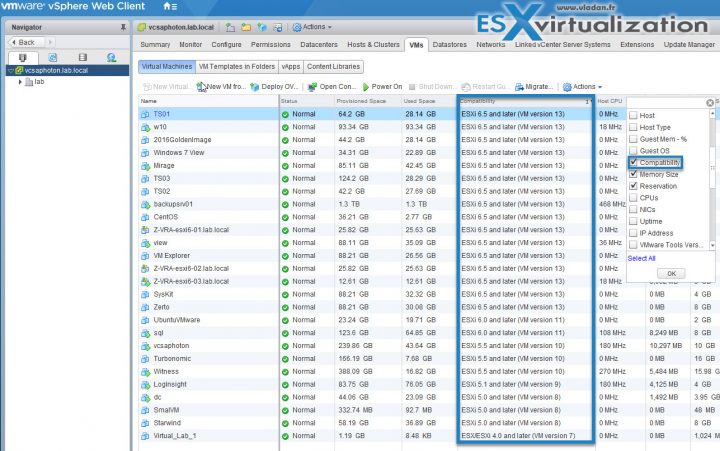Screen dimensions: 720x451
Task: Click the VM icon of the backupsrv01 row
Action: 145,204
